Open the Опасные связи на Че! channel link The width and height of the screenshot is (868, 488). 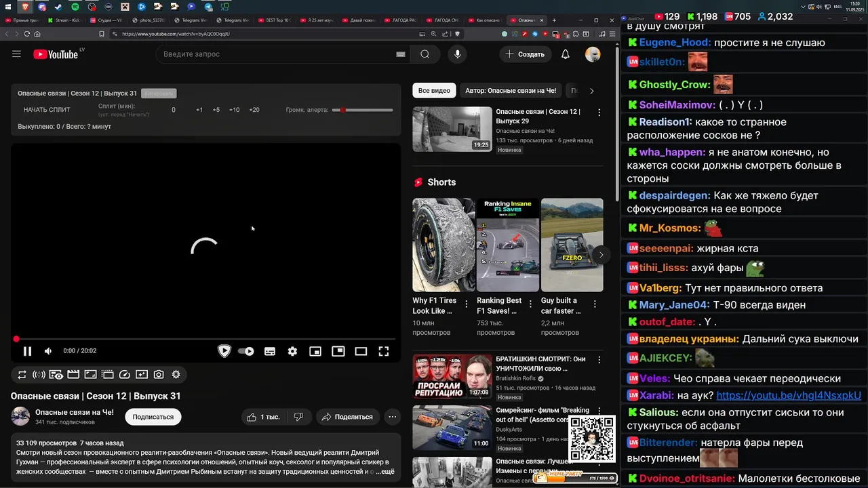coord(75,412)
